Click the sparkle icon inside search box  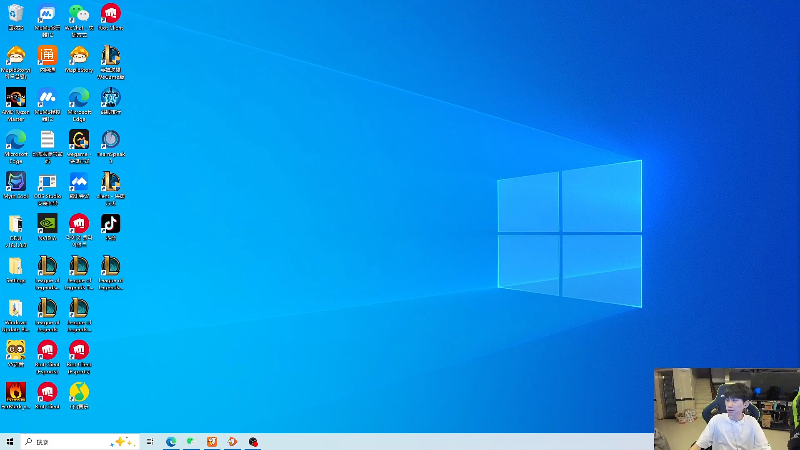122,442
